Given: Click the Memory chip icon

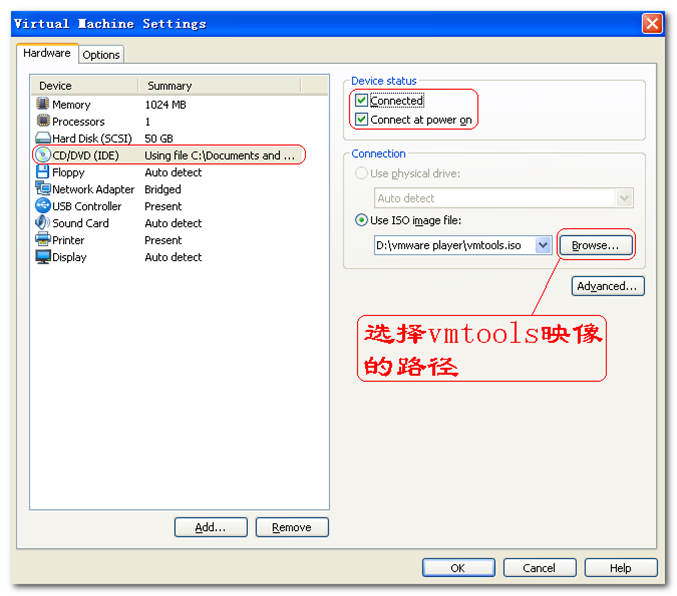Looking at the screenshot, I should (x=42, y=104).
